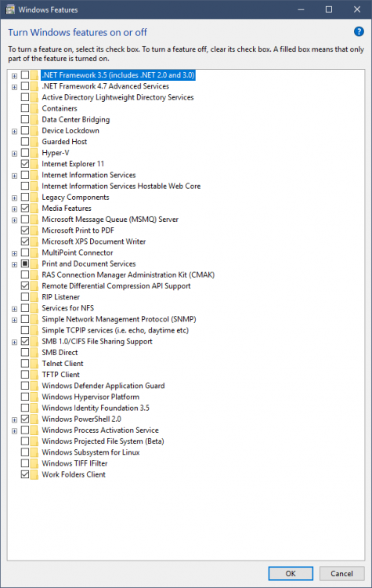
Task: Uncheck Work Folders Client
Action: [25, 474]
